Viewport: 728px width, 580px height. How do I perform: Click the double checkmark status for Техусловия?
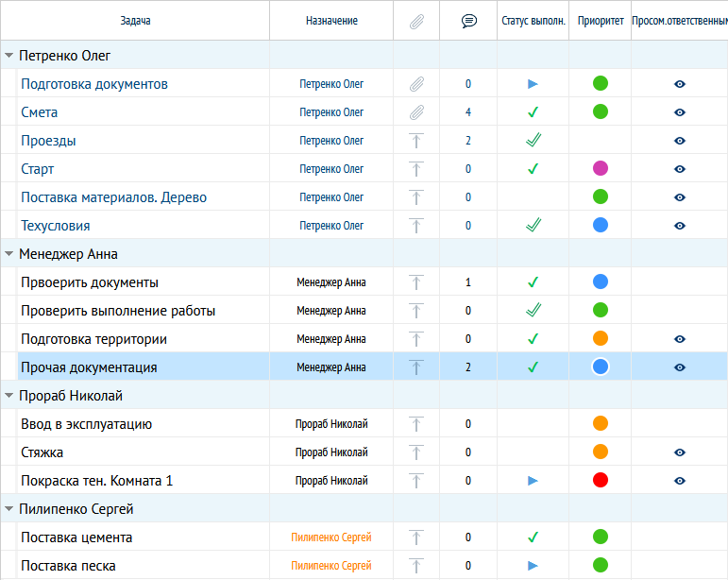click(x=533, y=225)
